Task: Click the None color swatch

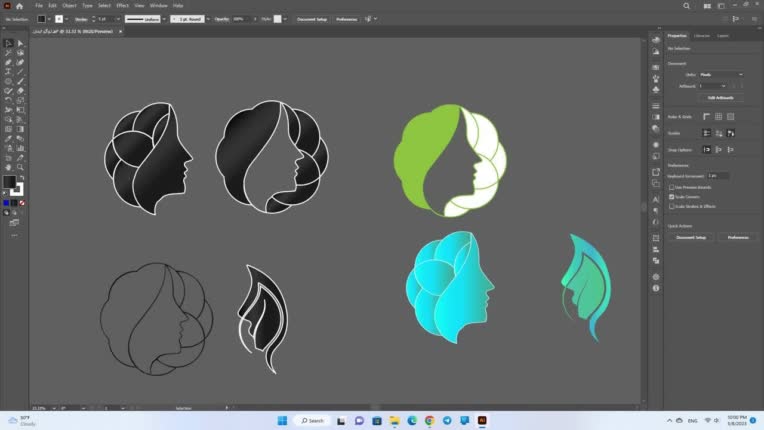Action: (22, 203)
